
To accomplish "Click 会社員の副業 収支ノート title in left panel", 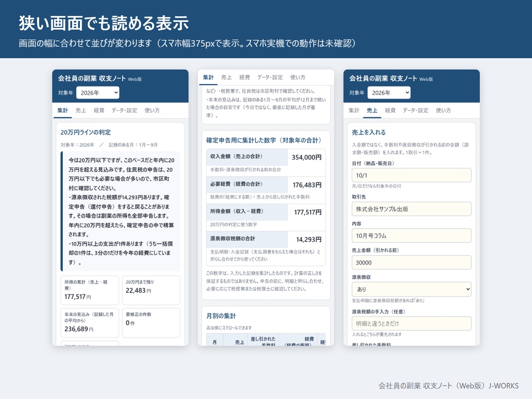I will pyautogui.click(x=91, y=78).
